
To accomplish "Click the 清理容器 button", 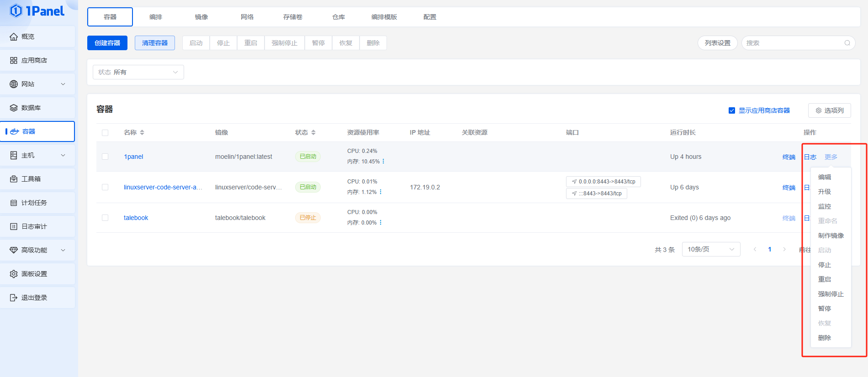I will (x=155, y=43).
